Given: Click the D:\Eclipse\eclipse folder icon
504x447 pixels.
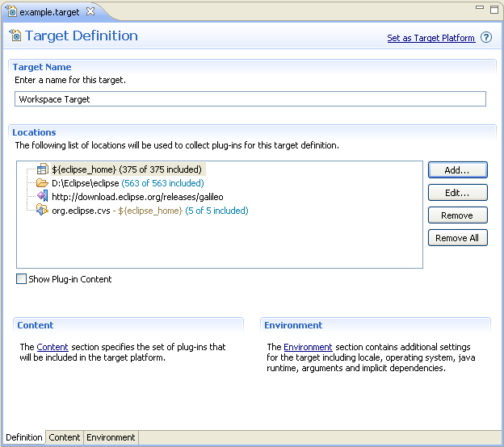Looking at the screenshot, I should tap(43, 183).
